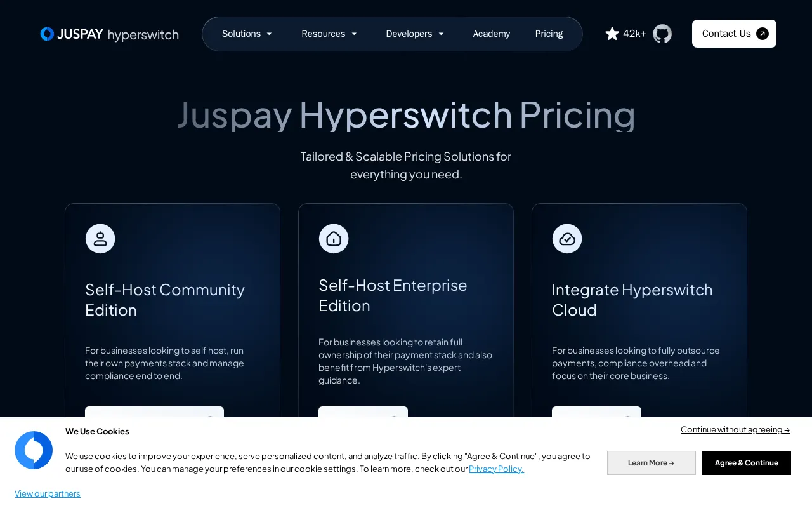Click the Integrate Hyperswitch Cloud heading
The height and width of the screenshot is (508, 812).
[632, 300]
